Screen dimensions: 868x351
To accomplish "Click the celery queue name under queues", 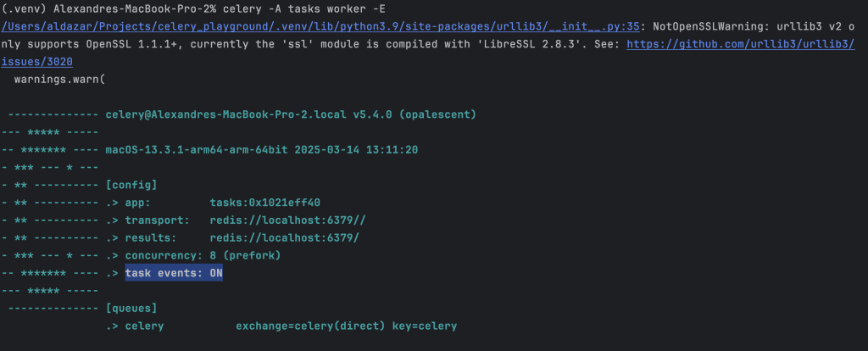I will (x=144, y=326).
